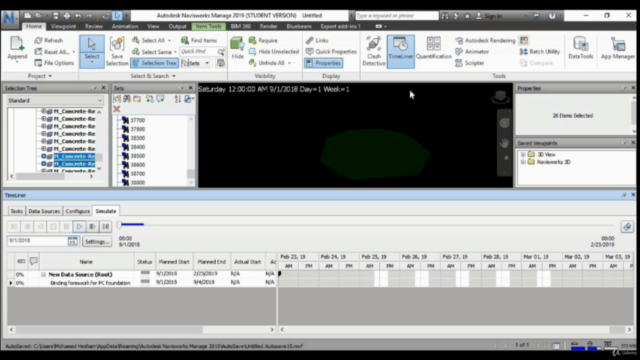This screenshot has height=360, width=640.
Task: Switch to Data Sources tab
Action: point(44,211)
